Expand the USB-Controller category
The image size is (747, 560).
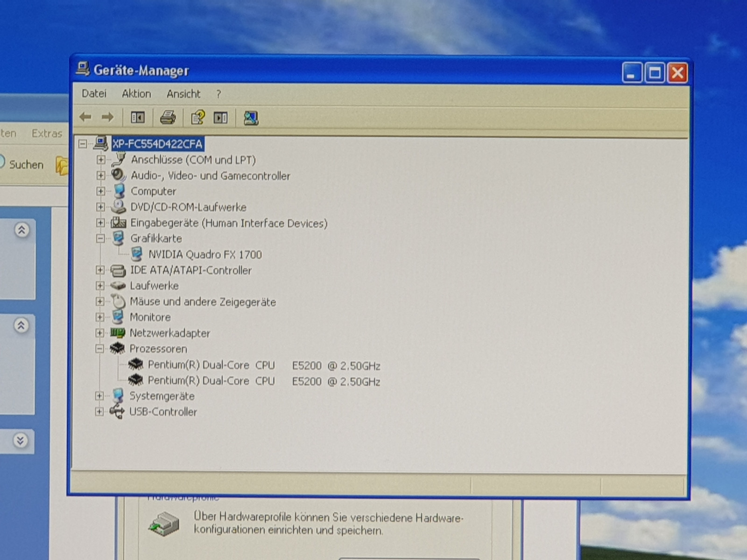(99, 412)
